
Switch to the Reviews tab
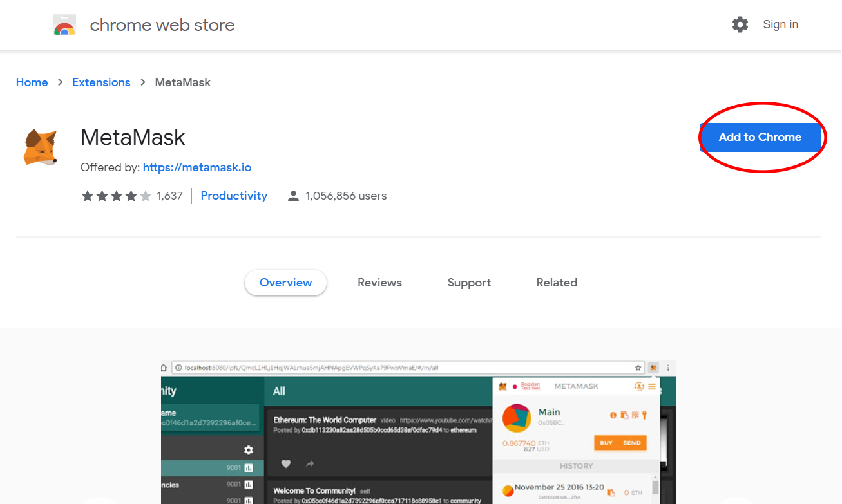[x=380, y=283]
